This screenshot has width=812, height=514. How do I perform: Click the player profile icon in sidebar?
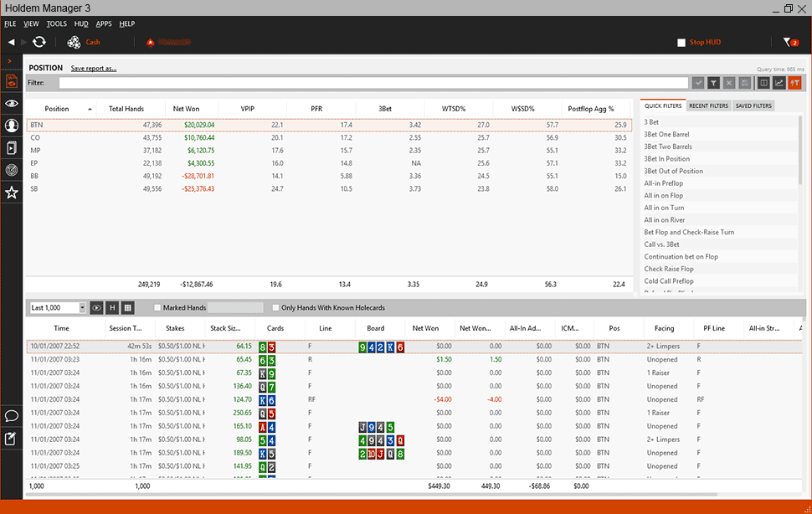coord(12,126)
